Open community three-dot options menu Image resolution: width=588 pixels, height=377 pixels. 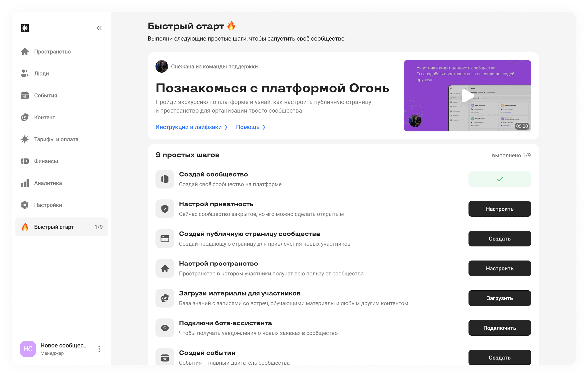click(x=99, y=349)
